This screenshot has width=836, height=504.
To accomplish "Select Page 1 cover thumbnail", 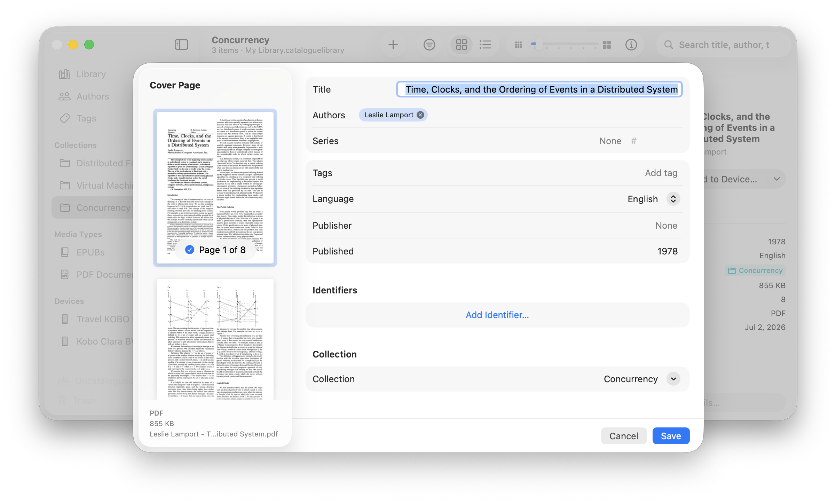I will tap(215, 187).
